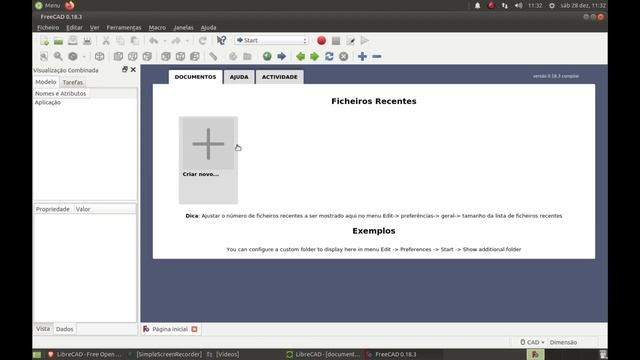The width and height of the screenshot is (640, 360).
Task: Click the volume speaker tray icon
Action: coord(518,6)
